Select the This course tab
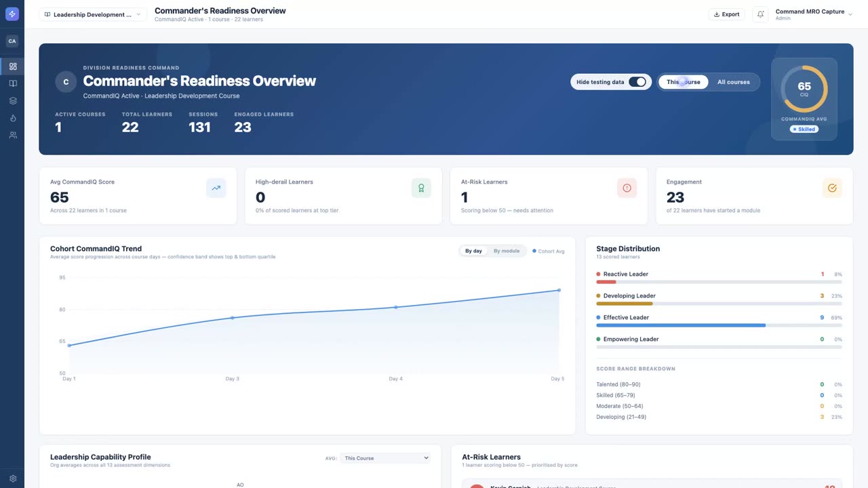Image resolution: width=868 pixels, height=488 pixels. click(x=684, y=82)
